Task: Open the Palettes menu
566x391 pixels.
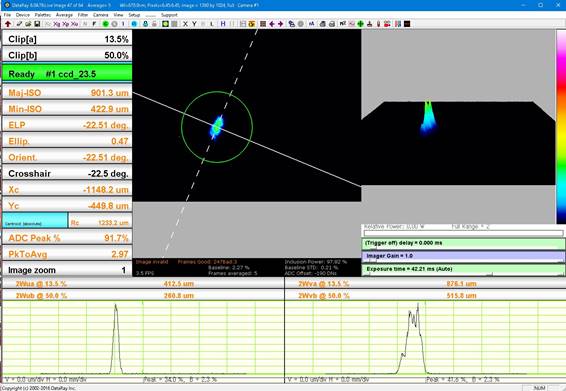Action: coord(43,15)
